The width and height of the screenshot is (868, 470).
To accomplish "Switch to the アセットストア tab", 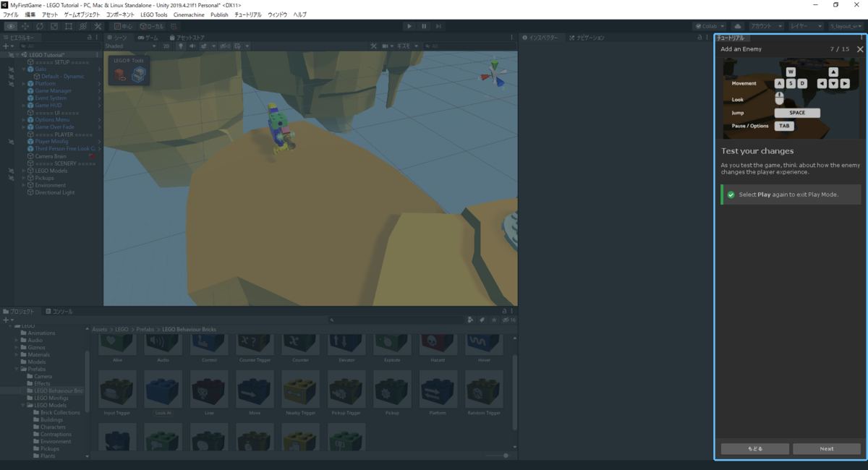I will pyautogui.click(x=187, y=37).
